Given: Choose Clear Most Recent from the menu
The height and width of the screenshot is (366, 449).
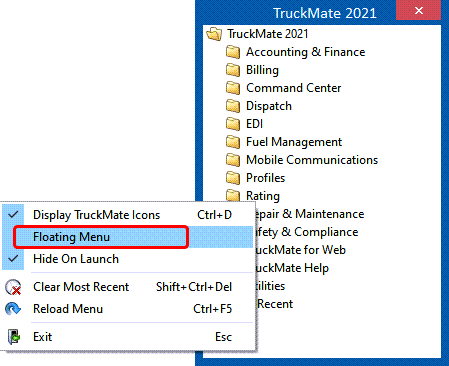Looking at the screenshot, I should pos(128,287).
